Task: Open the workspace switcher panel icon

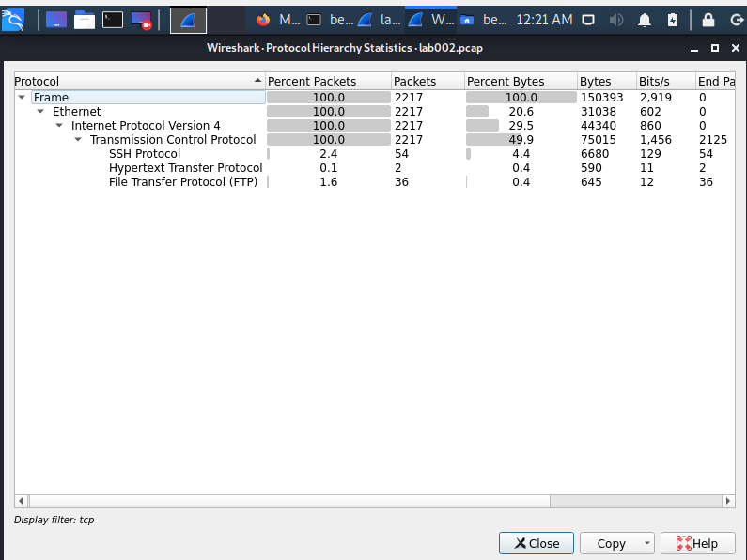Action: tap(56, 21)
